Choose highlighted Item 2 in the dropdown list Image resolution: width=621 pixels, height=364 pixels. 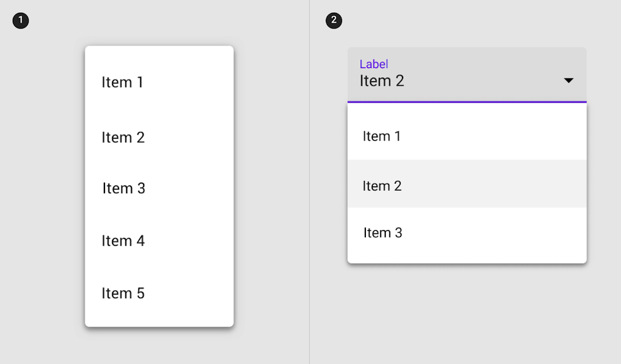click(382, 186)
